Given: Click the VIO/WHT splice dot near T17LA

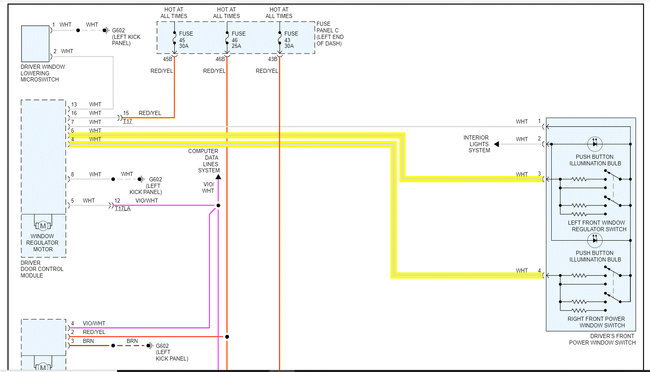Looking at the screenshot, I should (x=218, y=205).
